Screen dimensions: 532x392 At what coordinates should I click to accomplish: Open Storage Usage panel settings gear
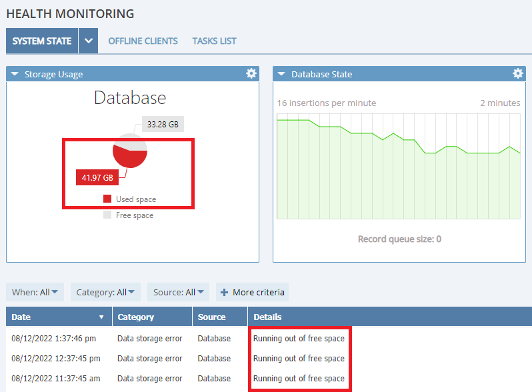tap(251, 74)
